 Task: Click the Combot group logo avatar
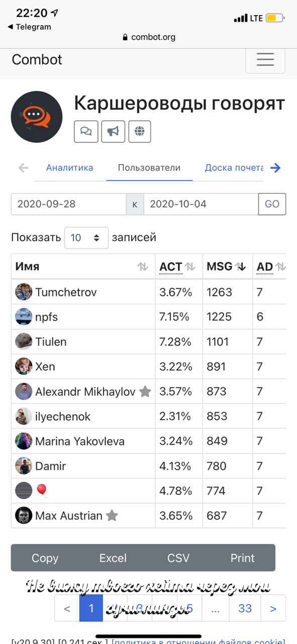[37, 117]
